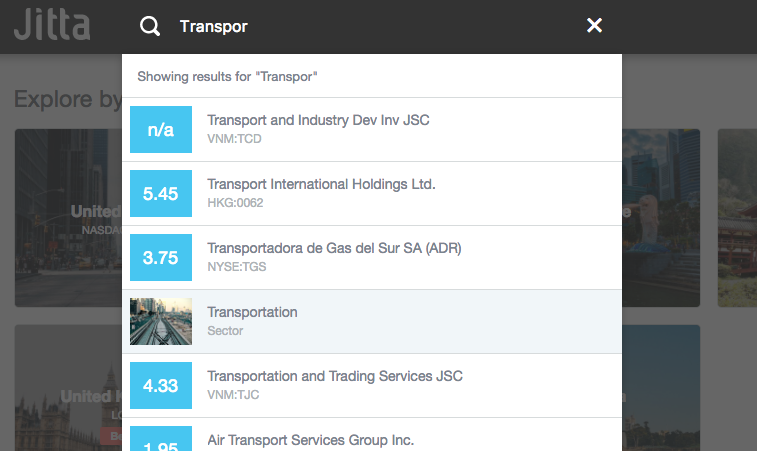This screenshot has width=757, height=451.
Task: Click the HKG:0062 ticker symbol
Action: [236, 203]
